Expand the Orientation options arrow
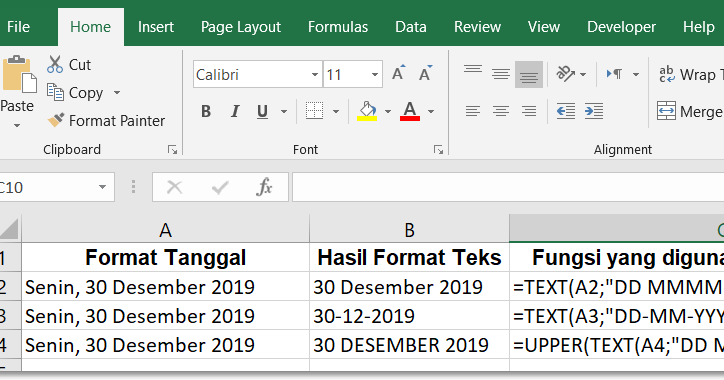Image resolution: width=724 pixels, height=380 pixels. (583, 74)
